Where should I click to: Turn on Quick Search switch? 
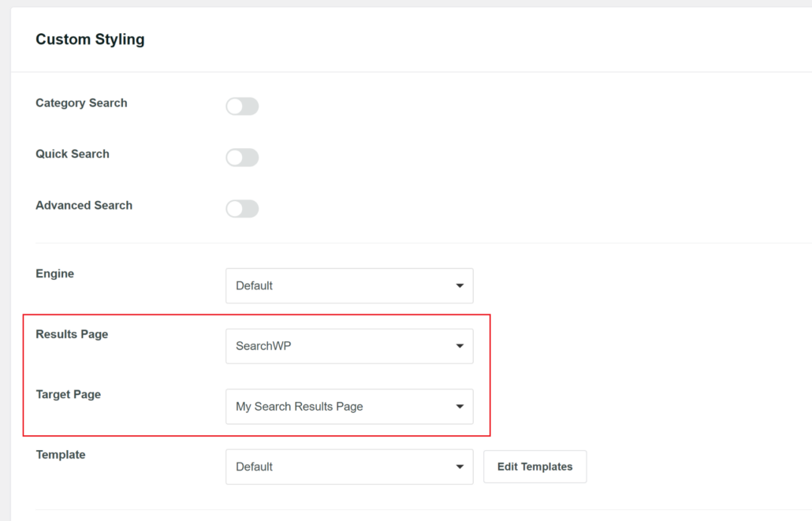tap(242, 158)
